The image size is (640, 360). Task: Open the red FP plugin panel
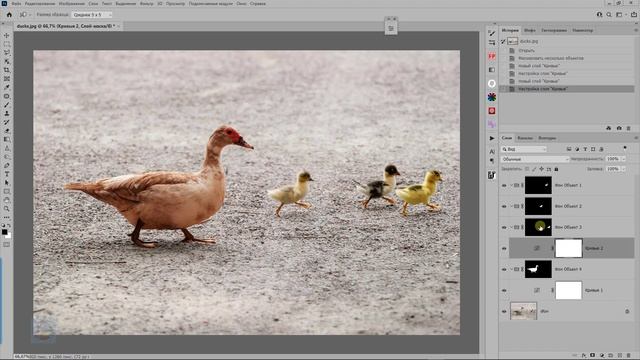tap(492, 56)
